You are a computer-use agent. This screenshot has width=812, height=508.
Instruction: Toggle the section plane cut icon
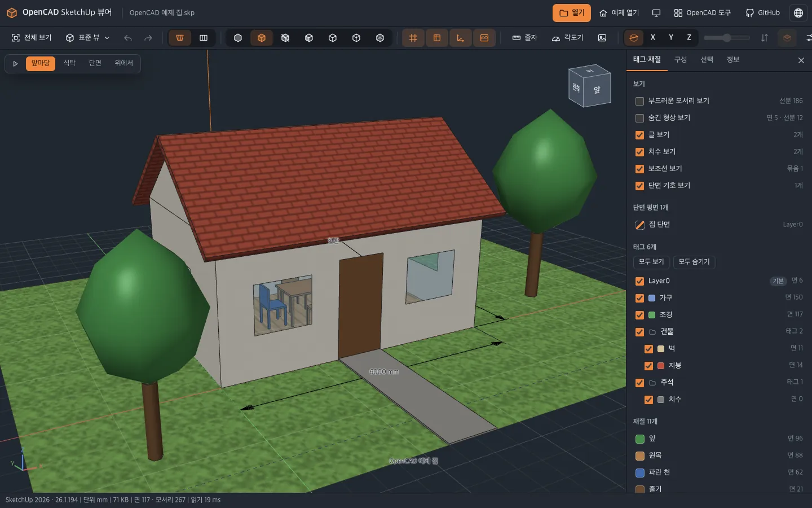634,38
